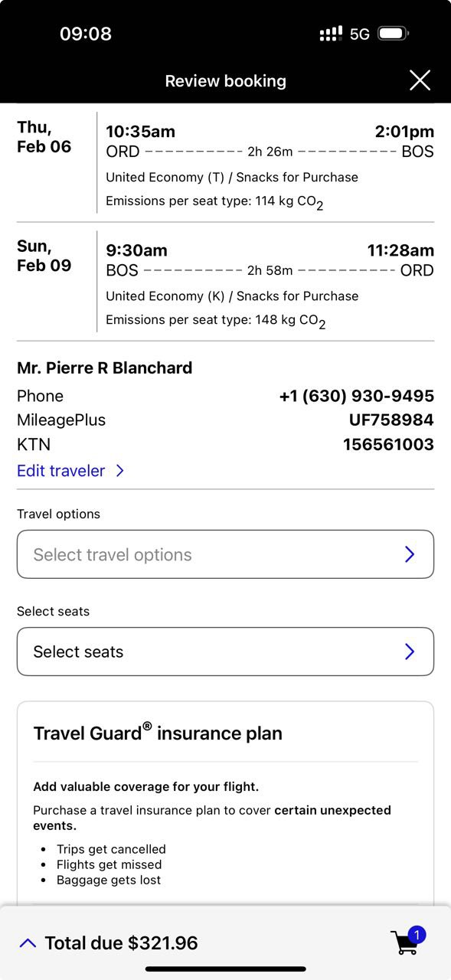Tap the cellular signal bars icon
This screenshot has width=451, height=980.
(331, 34)
